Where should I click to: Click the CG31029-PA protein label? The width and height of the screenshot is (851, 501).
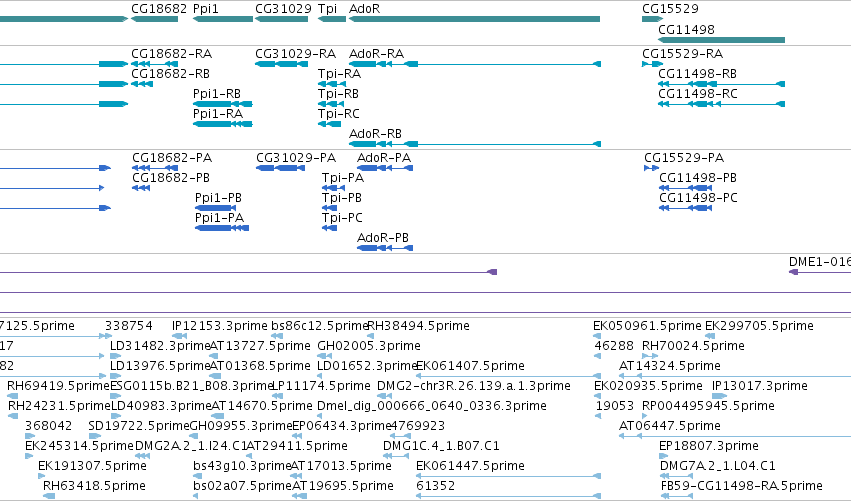296,158
